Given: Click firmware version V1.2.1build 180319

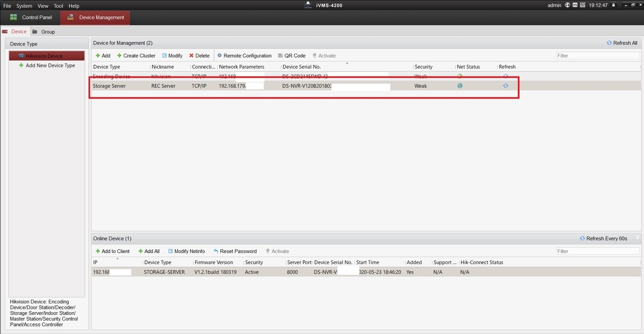Looking at the screenshot, I should coord(215,272).
